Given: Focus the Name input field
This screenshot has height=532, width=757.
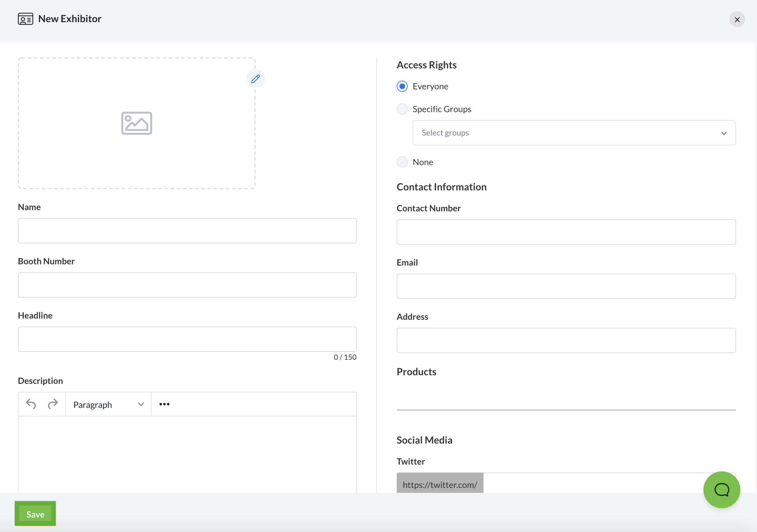Looking at the screenshot, I should (187, 231).
